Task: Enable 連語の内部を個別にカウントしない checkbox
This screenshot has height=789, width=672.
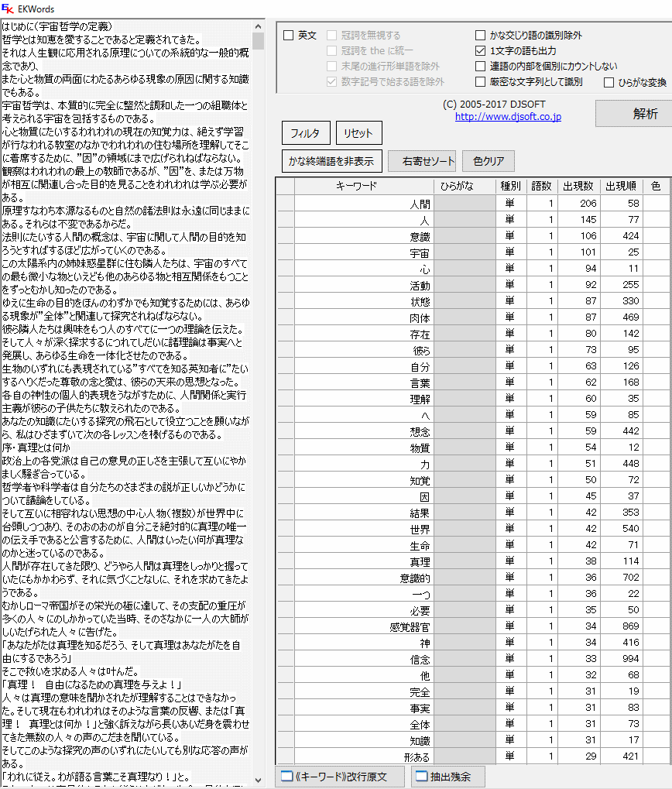Action: pyautogui.click(x=480, y=67)
